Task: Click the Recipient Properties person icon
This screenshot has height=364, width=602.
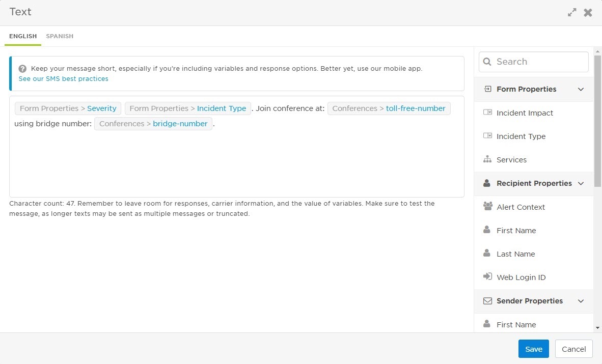Action: click(x=487, y=183)
